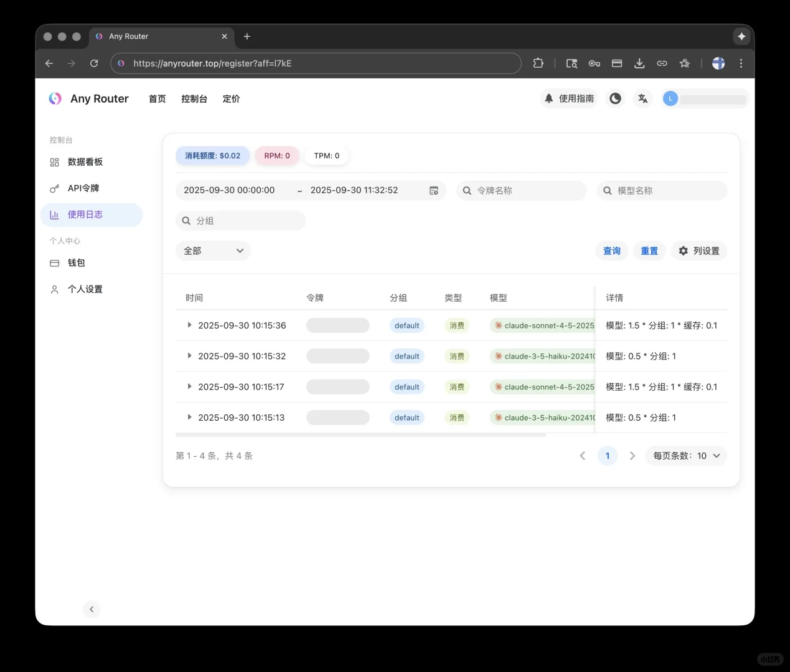Click the notification bell beside 使用指南

point(548,98)
